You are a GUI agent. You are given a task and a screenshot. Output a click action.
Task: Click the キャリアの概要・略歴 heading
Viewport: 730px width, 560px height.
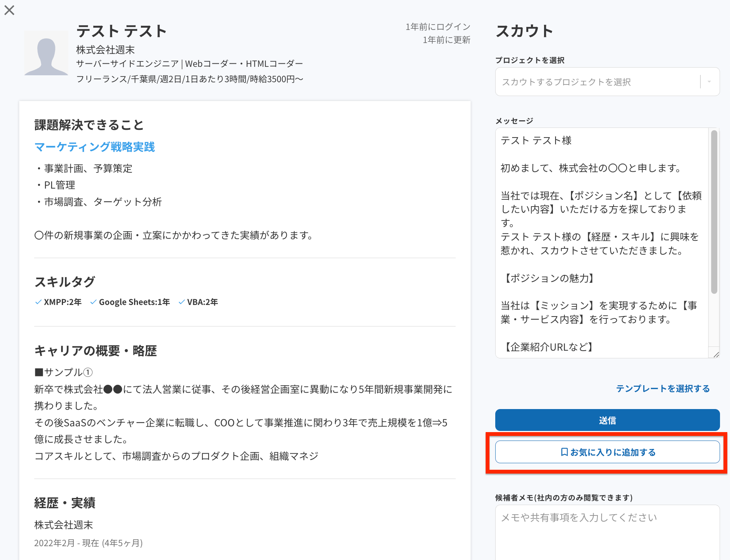96,351
